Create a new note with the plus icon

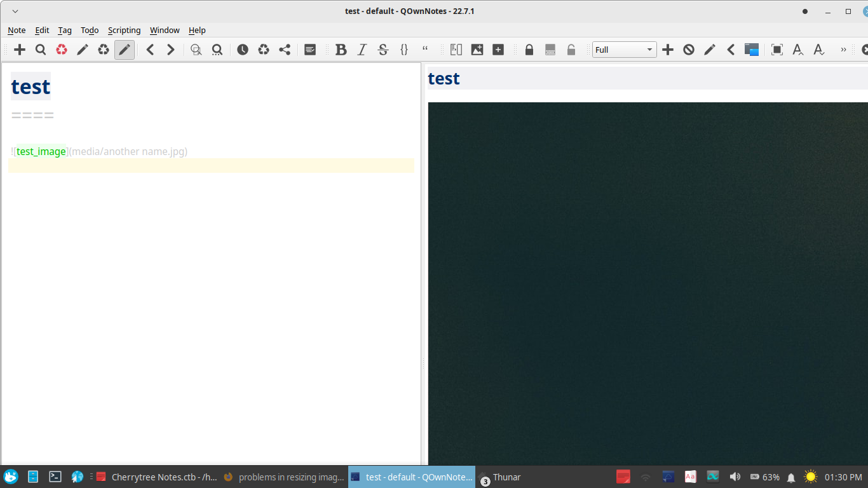pos(20,50)
